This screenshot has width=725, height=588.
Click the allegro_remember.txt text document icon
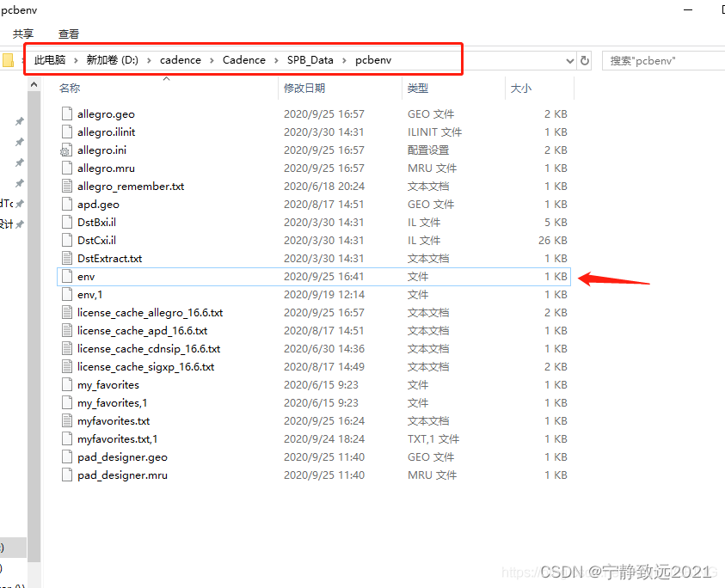(x=68, y=186)
